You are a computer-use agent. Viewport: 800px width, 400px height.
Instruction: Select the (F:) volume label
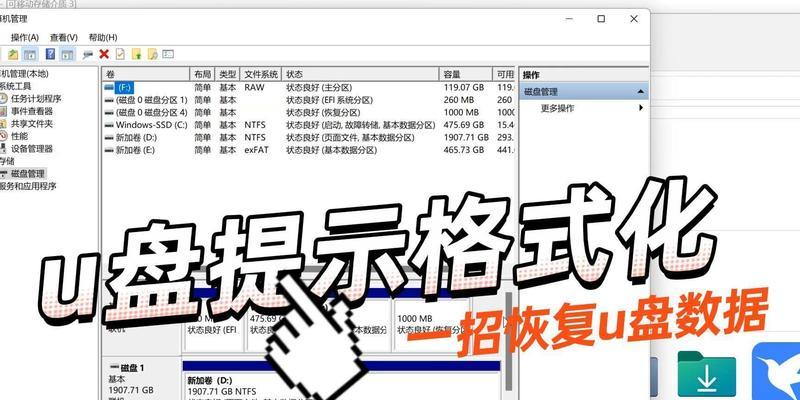coord(124,88)
